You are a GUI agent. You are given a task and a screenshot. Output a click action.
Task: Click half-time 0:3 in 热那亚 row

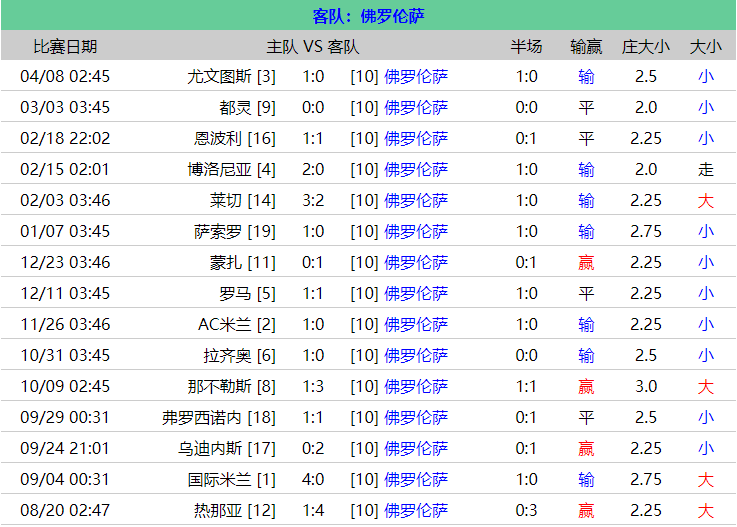coord(526,511)
